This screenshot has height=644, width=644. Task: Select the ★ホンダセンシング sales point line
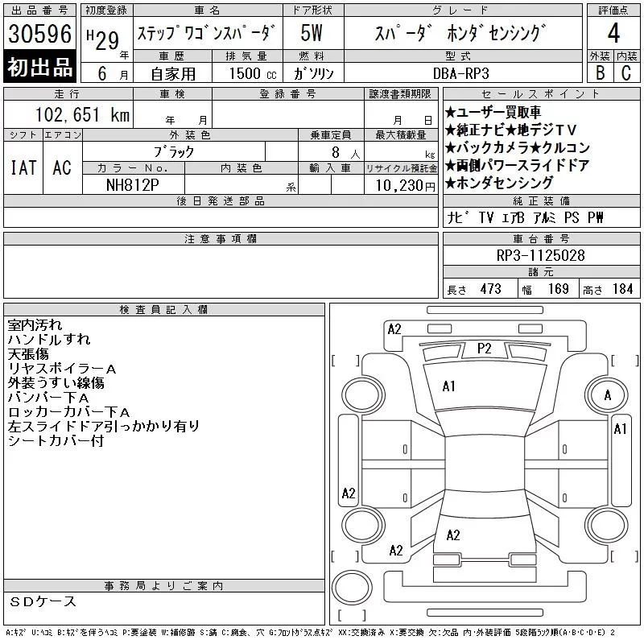pos(499,183)
